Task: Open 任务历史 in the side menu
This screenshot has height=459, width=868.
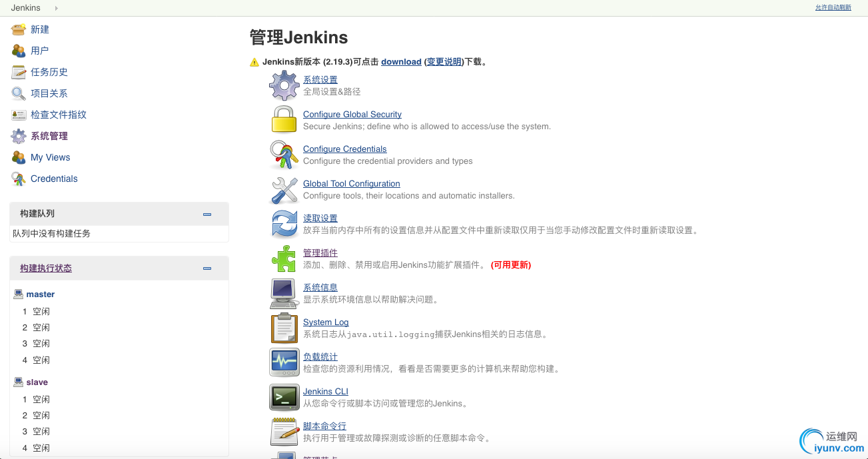Action: 49,72
